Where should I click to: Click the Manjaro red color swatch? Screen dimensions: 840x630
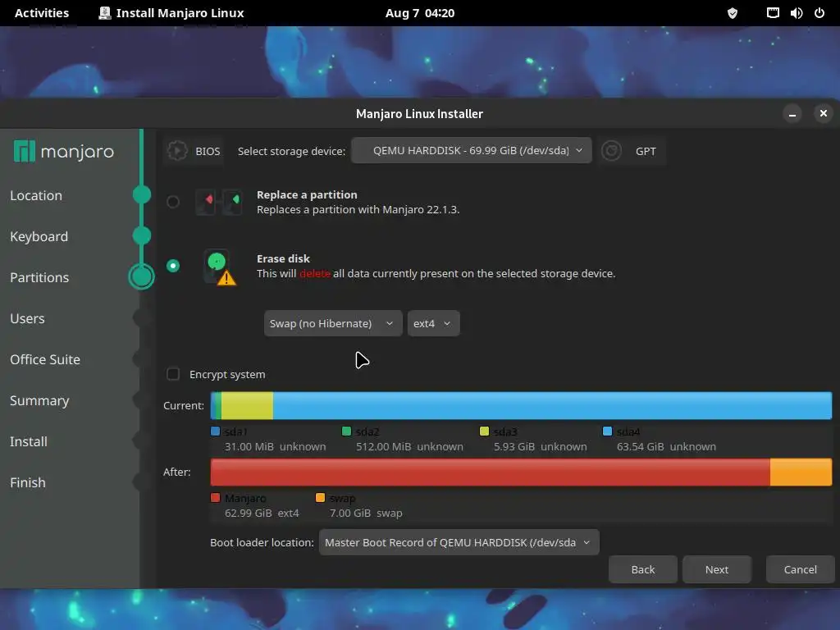click(x=216, y=498)
